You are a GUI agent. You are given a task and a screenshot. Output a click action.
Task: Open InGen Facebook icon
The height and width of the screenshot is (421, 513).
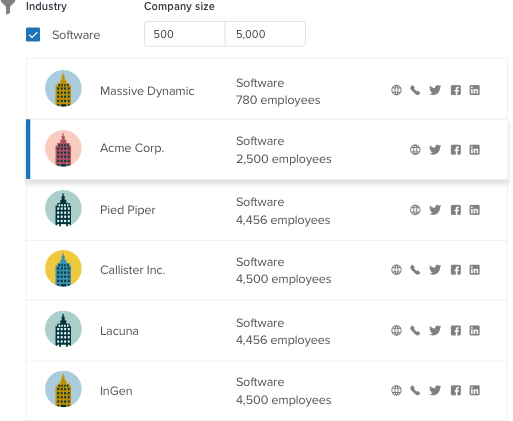tap(456, 390)
